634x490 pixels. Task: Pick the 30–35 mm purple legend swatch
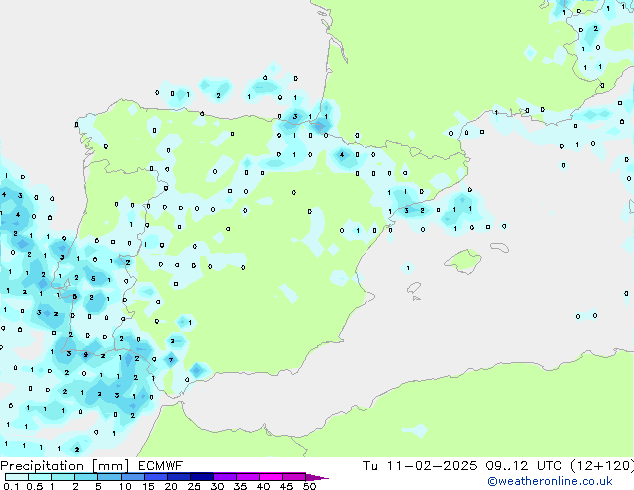225,477
